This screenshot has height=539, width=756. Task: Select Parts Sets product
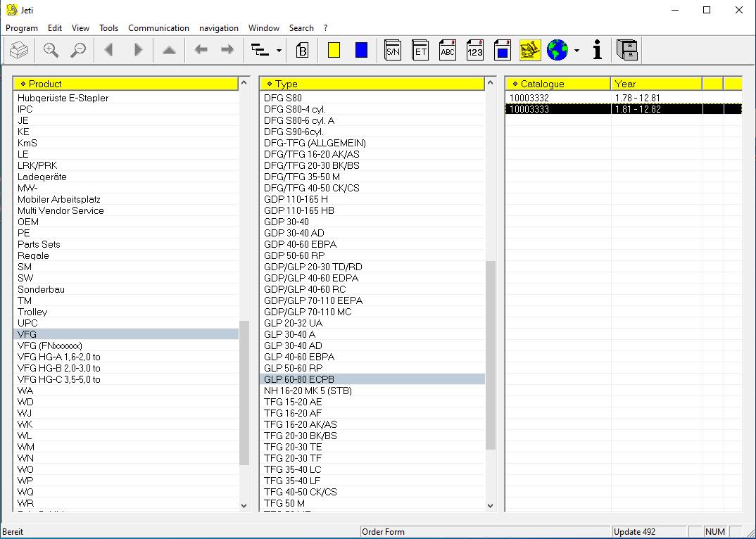(126, 244)
